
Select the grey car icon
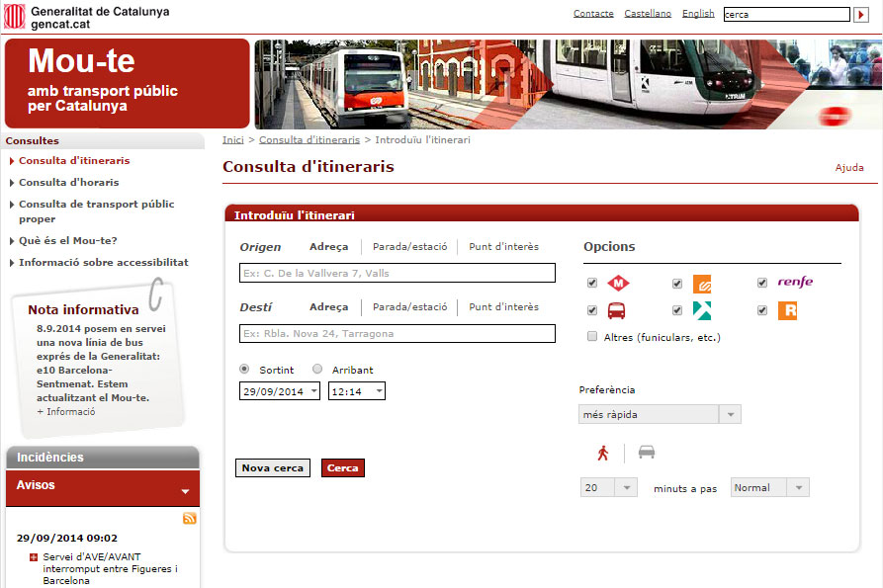coord(646,453)
